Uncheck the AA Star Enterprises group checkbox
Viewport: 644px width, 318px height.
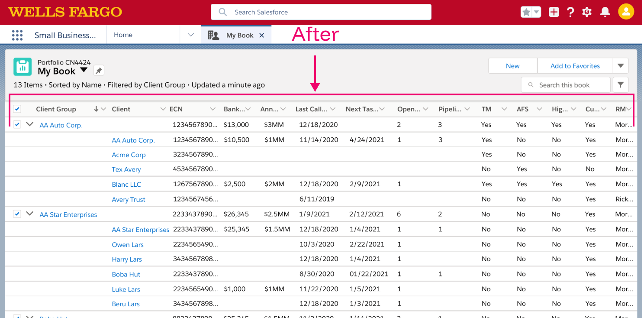(x=17, y=214)
